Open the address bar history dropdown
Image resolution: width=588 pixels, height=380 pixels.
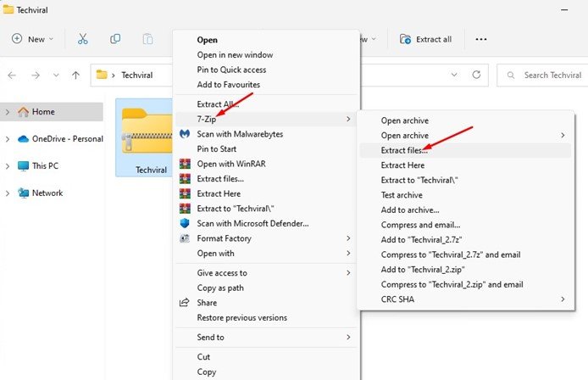pyautogui.click(x=454, y=75)
